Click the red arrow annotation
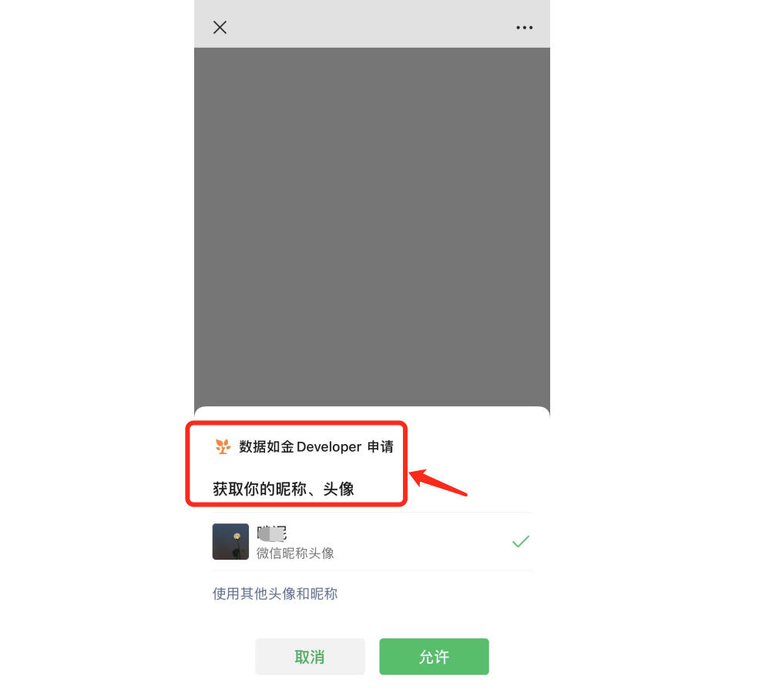 (438, 483)
